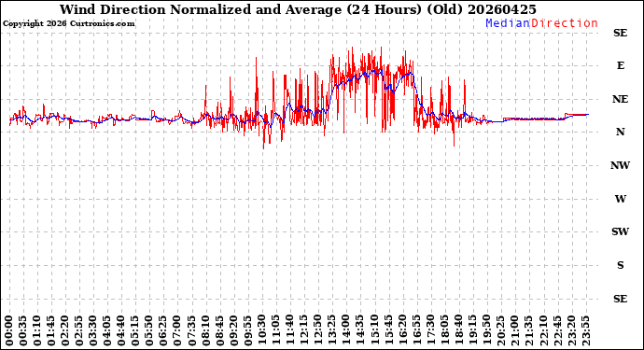Image resolution: width=644 pixels, height=350 pixels.
Task: Select the '04:40' time label
Action: pyautogui.click(x=121, y=330)
